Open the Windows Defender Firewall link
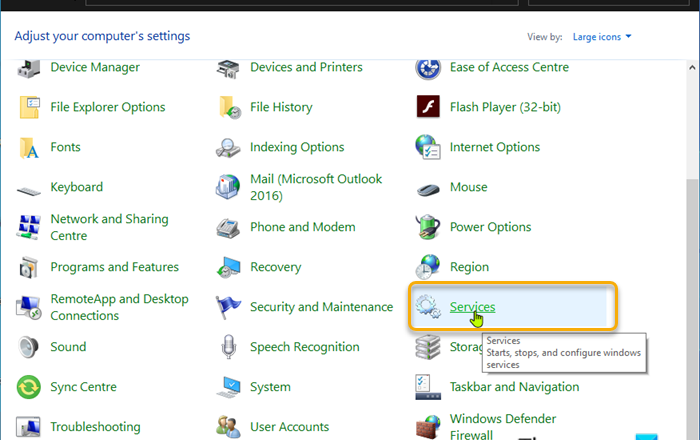This screenshot has height=440, width=700. [x=503, y=427]
